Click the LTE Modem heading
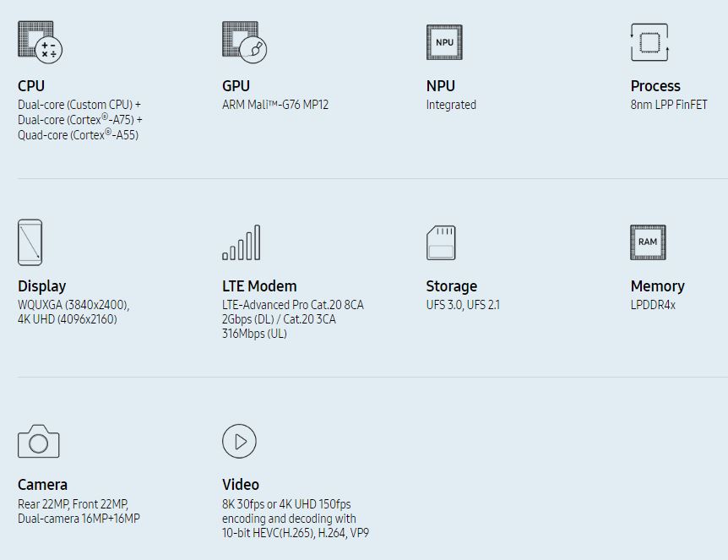The height and width of the screenshot is (560, 728). [x=259, y=286]
